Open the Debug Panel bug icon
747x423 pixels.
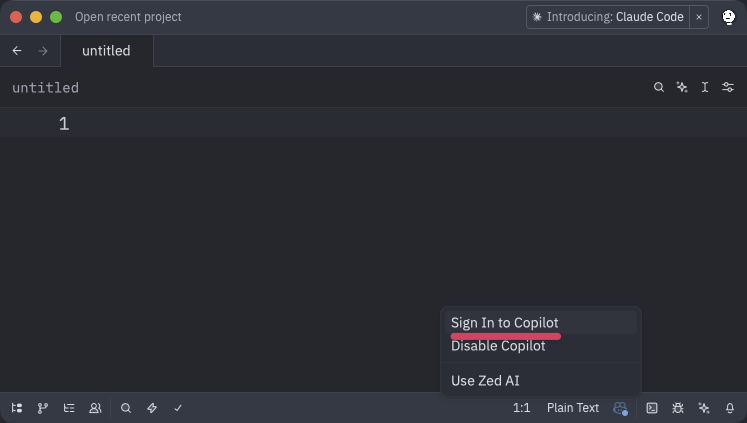coord(678,408)
